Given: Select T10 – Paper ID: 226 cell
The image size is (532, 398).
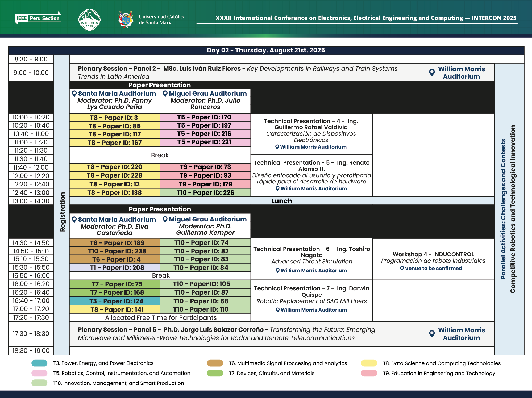Looking at the screenshot, I should pos(205,192).
